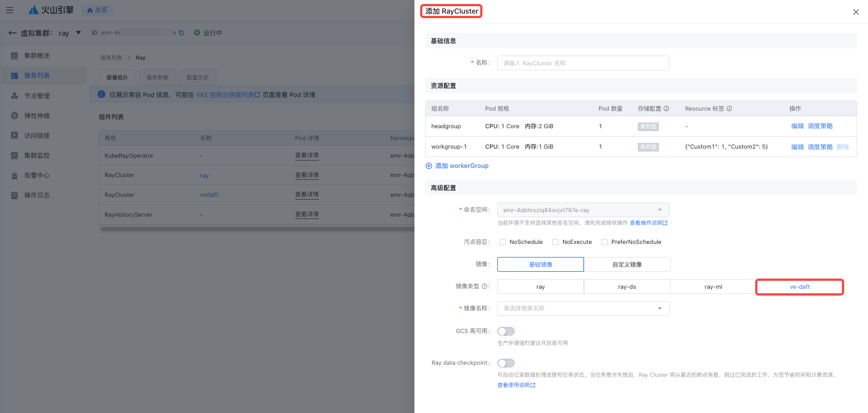Close the 添加 RayCluster drawer
This screenshot has width=868, height=413.
(x=856, y=12)
